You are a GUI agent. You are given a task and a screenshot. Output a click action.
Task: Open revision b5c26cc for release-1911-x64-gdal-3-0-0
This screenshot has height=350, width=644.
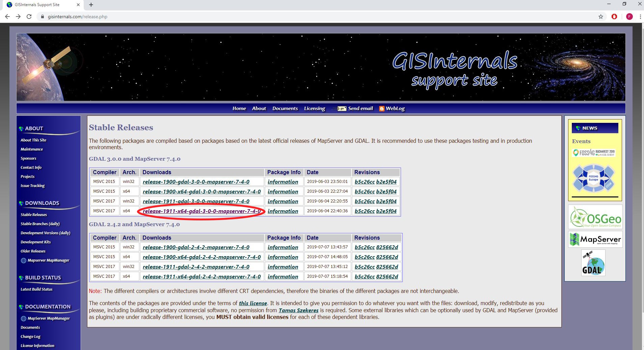365,211
